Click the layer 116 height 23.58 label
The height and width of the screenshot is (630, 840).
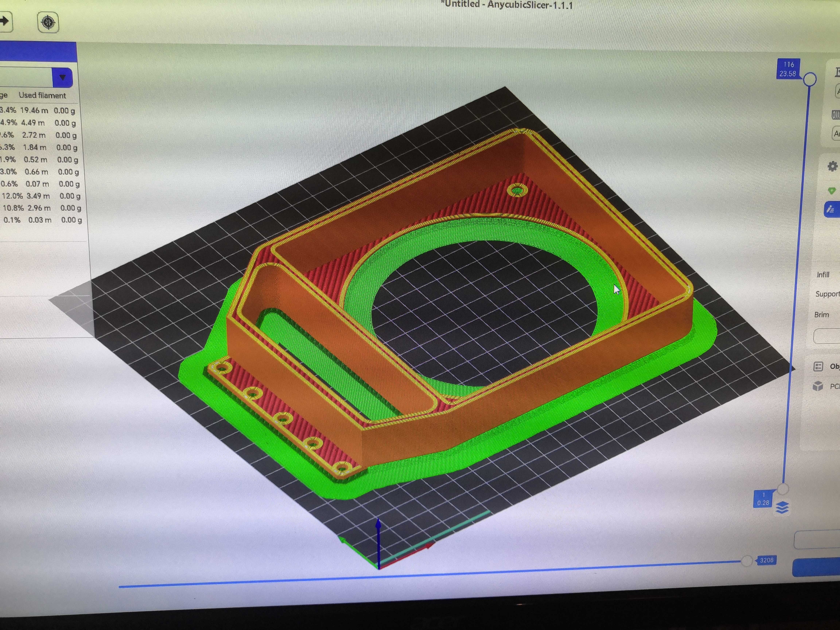(788, 69)
